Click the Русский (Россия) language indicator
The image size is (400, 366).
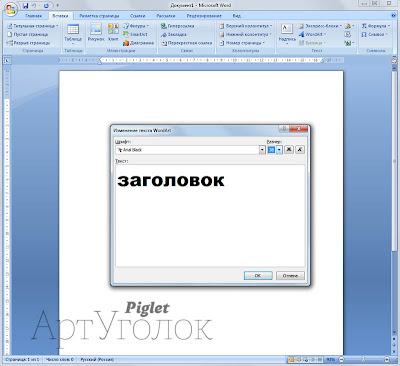(x=97, y=360)
